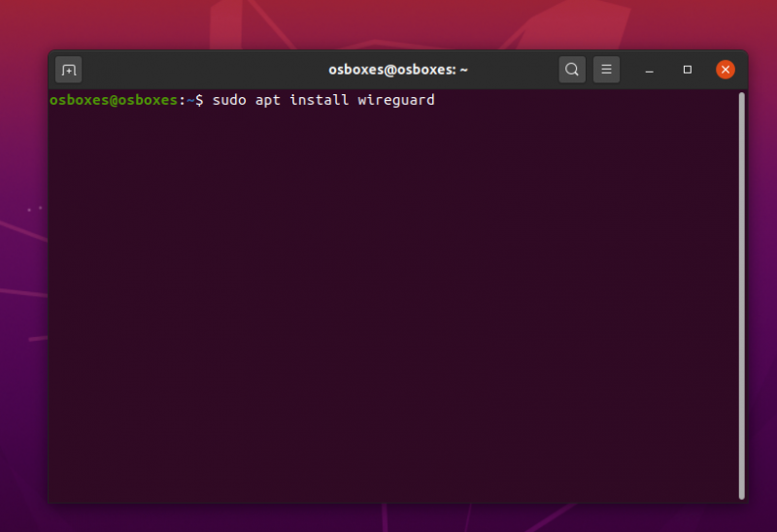
Task: Open a new terminal tab
Action: (69, 70)
